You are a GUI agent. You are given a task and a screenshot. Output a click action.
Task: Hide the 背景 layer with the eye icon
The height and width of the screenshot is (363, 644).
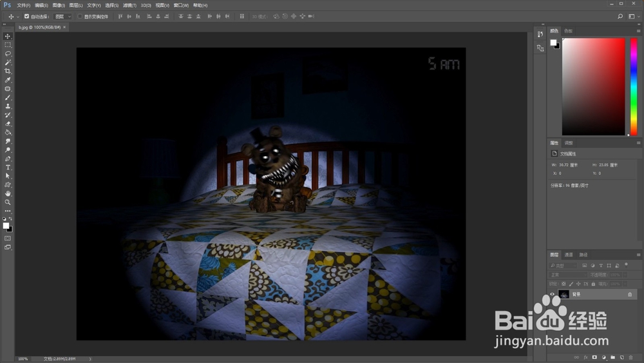click(552, 295)
